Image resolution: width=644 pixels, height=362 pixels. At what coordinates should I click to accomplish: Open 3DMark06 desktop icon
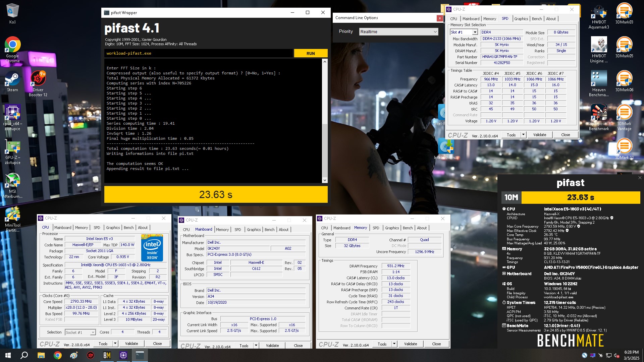[x=624, y=81]
